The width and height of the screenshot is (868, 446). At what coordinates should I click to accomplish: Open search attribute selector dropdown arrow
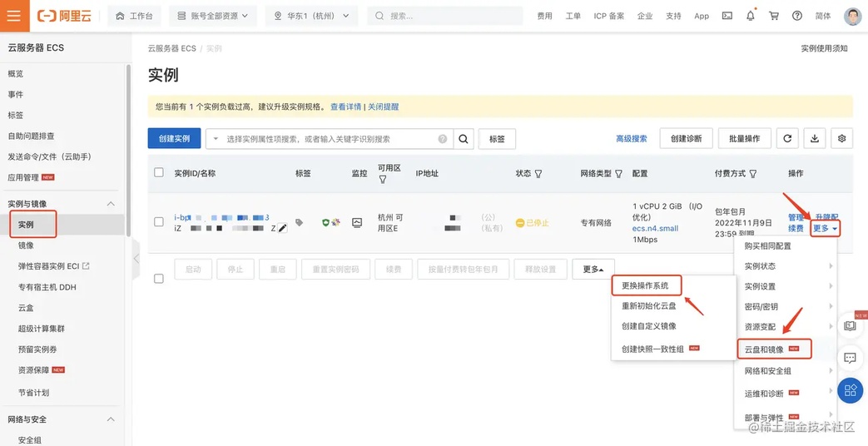[x=216, y=139]
